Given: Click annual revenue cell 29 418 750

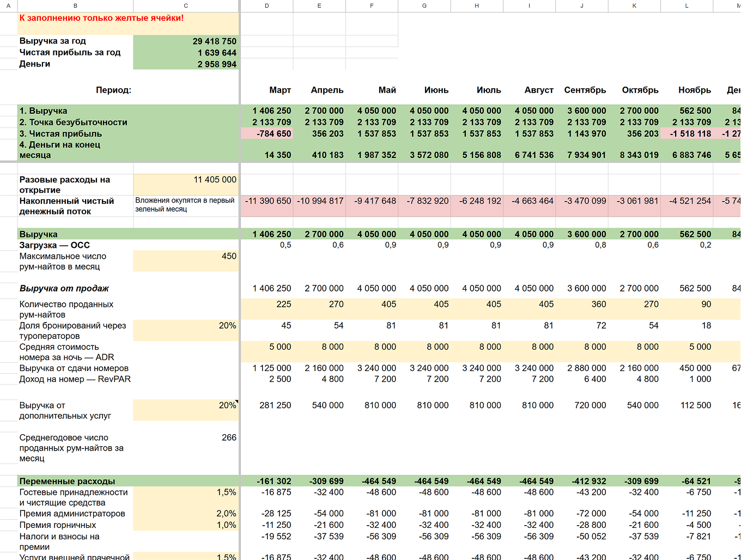Looking at the screenshot, I should [x=186, y=41].
